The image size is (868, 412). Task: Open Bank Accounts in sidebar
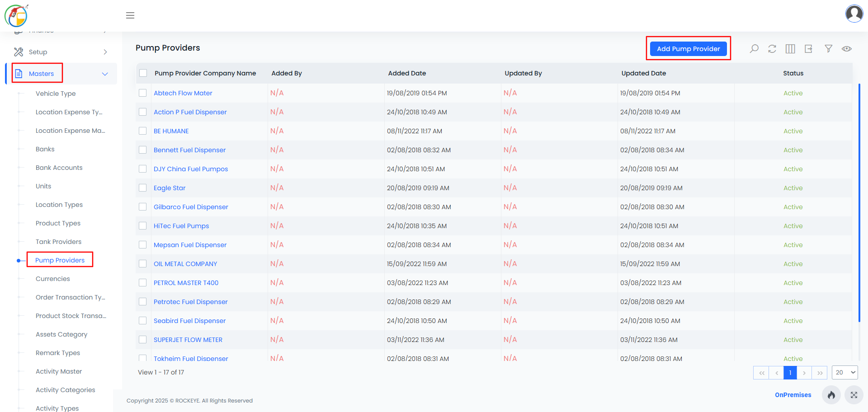(x=59, y=168)
